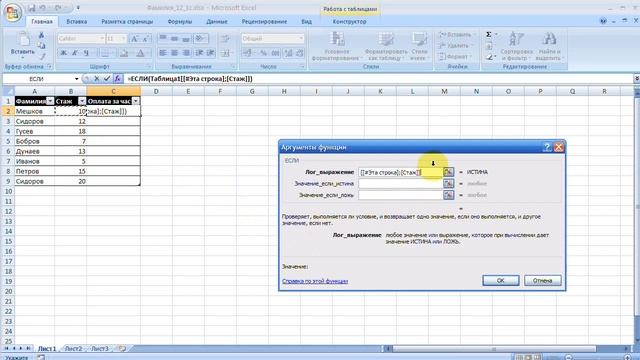Screen dimensions: 640x360
Task: Open the Удалить cells dropdown
Action: [456, 46]
